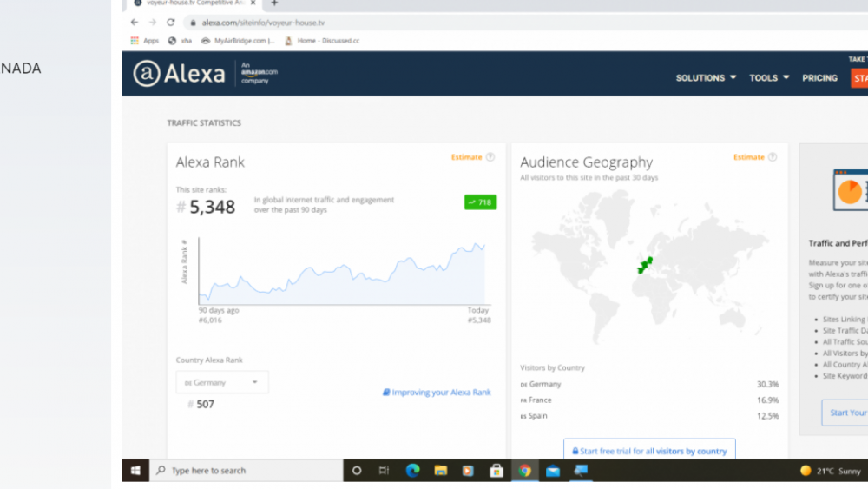Open a new browser tab

[275, 3]
